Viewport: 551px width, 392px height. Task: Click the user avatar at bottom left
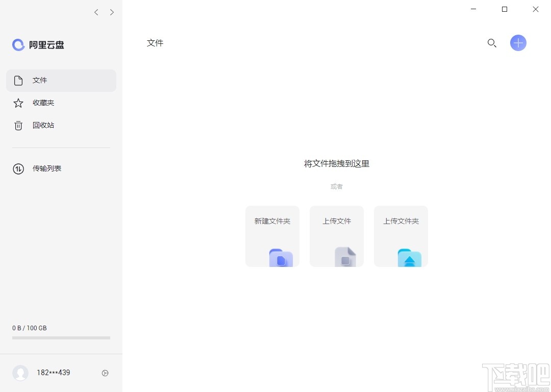pyautogui.click(x=20, y=373)
